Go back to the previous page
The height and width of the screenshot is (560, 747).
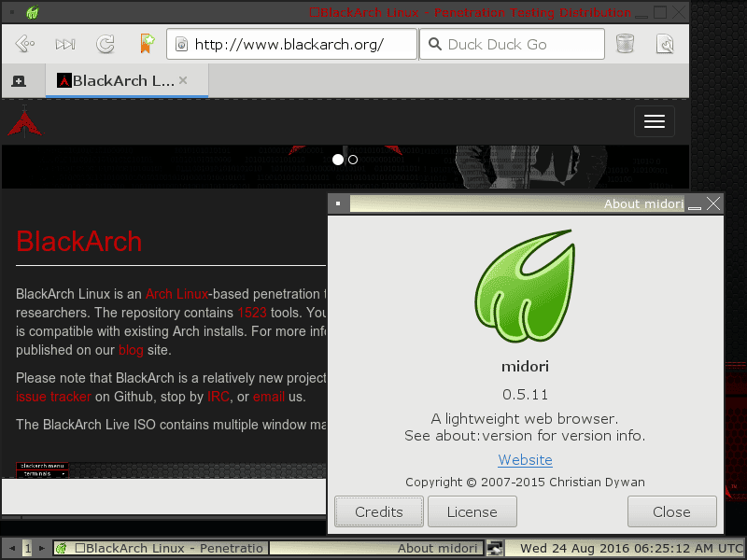pyautogui.click(x=25, y=44)
